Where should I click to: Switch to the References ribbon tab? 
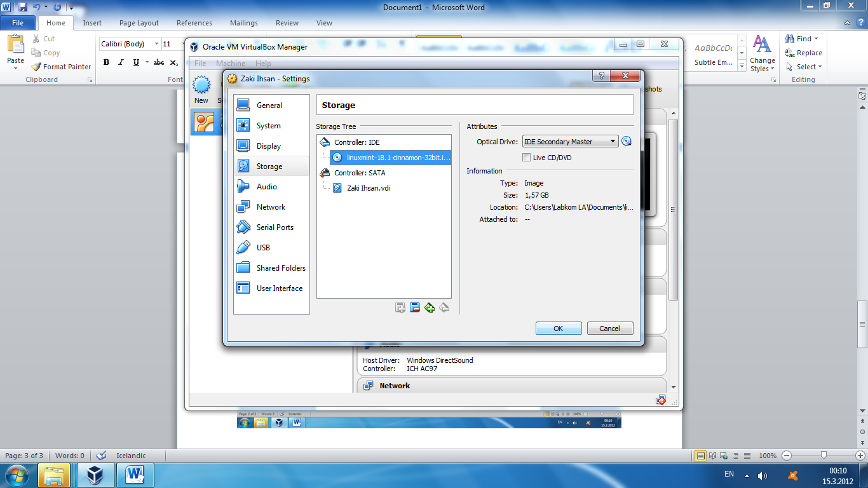(x=194, y=23)
